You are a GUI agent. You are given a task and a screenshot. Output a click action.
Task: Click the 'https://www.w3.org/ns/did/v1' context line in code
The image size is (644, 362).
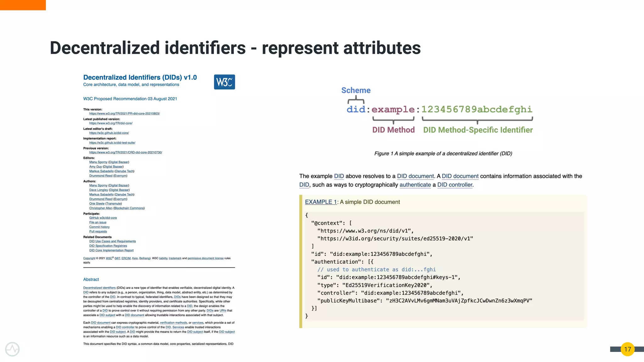365,231
